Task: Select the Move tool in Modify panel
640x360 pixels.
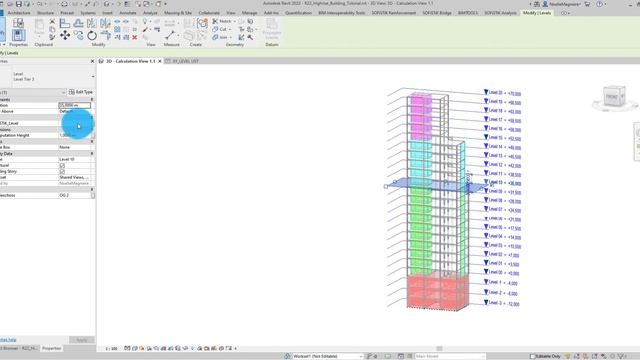Action: 65,36
